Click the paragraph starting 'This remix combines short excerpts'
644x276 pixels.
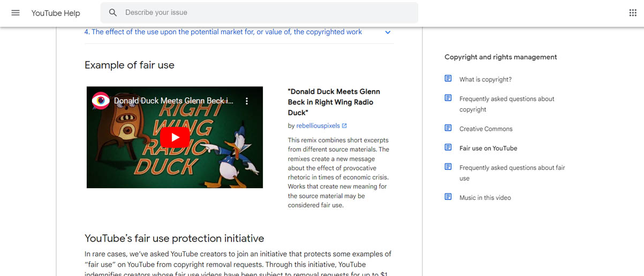pyautogui.click(x=338, y=173)
